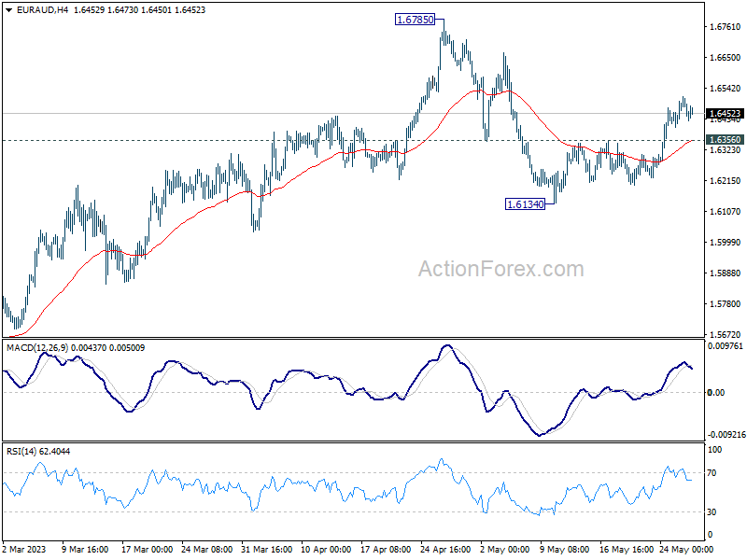Click the current price tag 1.64523
Image resolution: width=747 pixels, height=560 pixels.
(x=726, y=113)
